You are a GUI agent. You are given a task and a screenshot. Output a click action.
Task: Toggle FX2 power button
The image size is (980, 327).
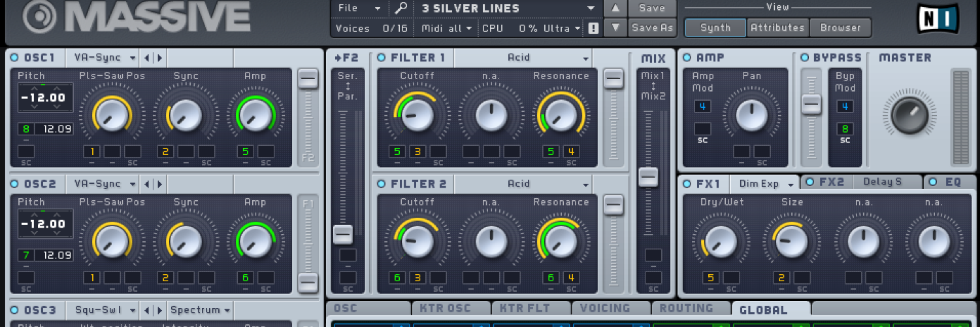click(x=810, y=182)
